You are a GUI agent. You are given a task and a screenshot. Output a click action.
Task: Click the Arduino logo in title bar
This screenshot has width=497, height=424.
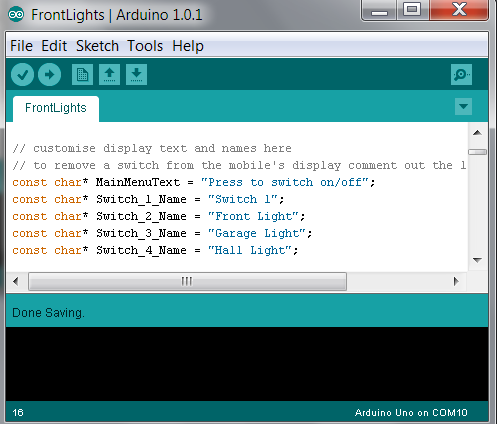[x=16, y=15]
